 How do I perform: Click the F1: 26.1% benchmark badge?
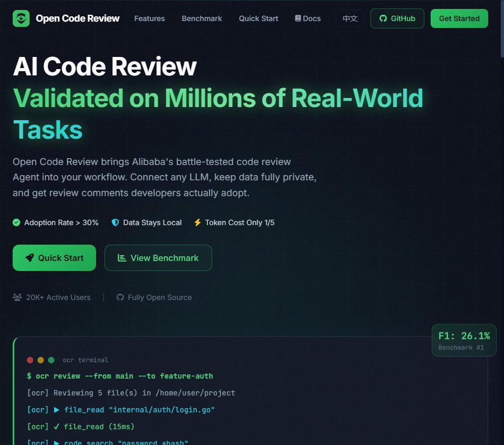[464, 340]
